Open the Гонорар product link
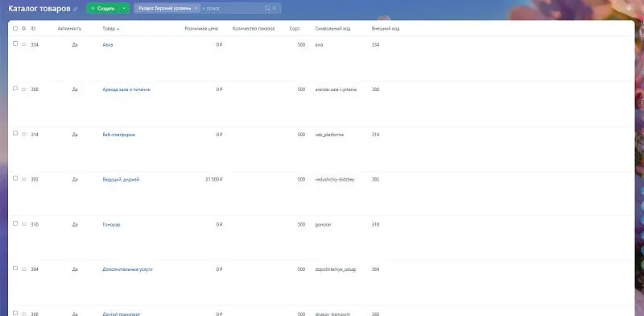This screenshot has width=644, height=316. tap(111, 225)
